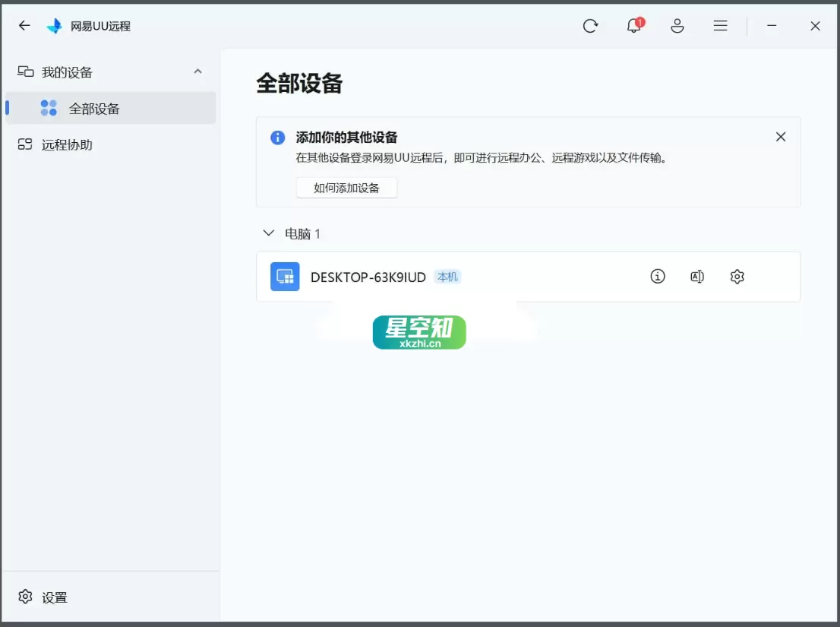Click the blue info icon in the banner
The width and height of the screenshot is (840, 627).
tap(277, 138)
